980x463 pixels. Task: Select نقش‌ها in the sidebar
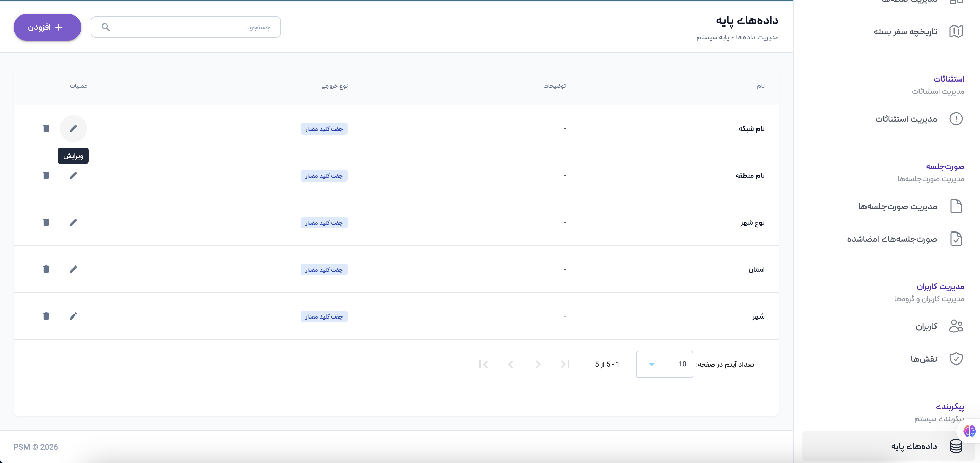(923, 359)
